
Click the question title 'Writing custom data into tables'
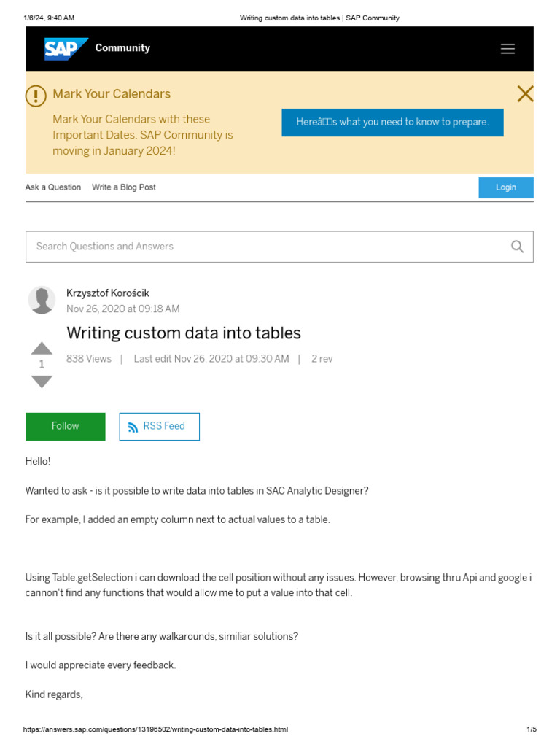(x=184, y=333)
